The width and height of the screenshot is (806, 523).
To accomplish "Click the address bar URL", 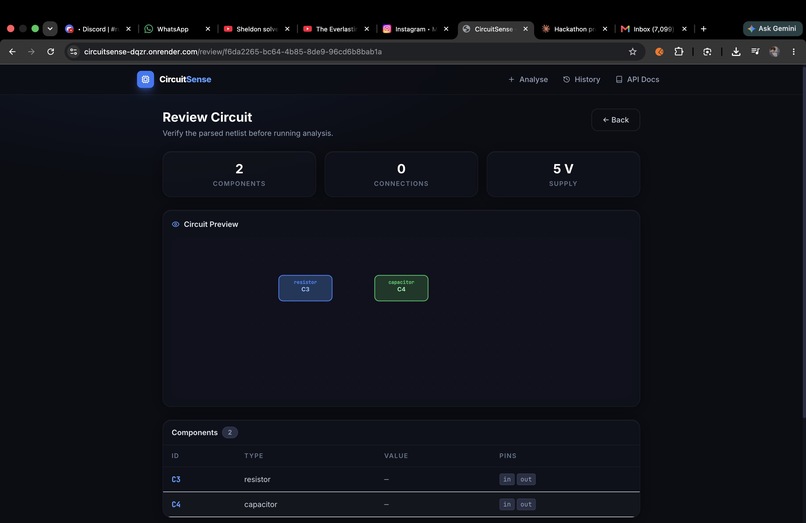I will 233,51.
